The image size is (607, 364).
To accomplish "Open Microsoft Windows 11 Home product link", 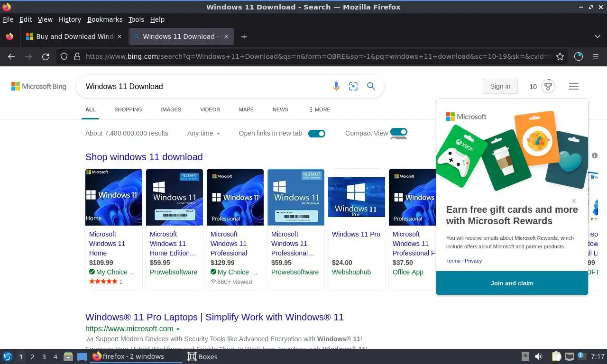I will pyautogui.click(x=107, y=244).
